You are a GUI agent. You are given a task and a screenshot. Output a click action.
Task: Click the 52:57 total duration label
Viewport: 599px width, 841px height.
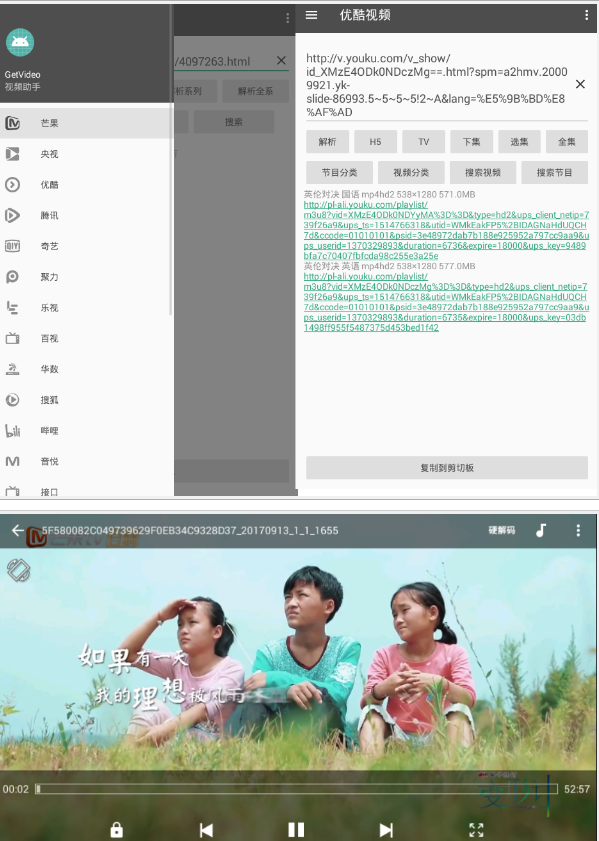576,789
